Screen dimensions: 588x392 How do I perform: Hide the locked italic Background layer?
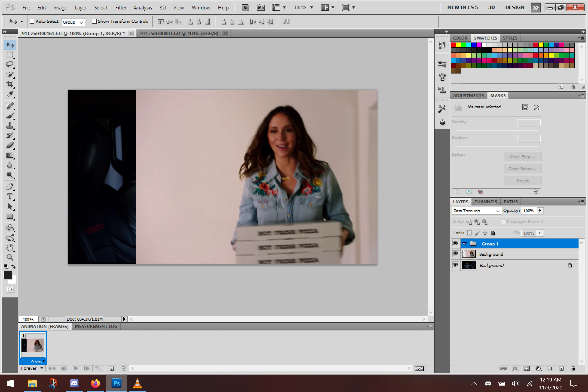point(455,265)
